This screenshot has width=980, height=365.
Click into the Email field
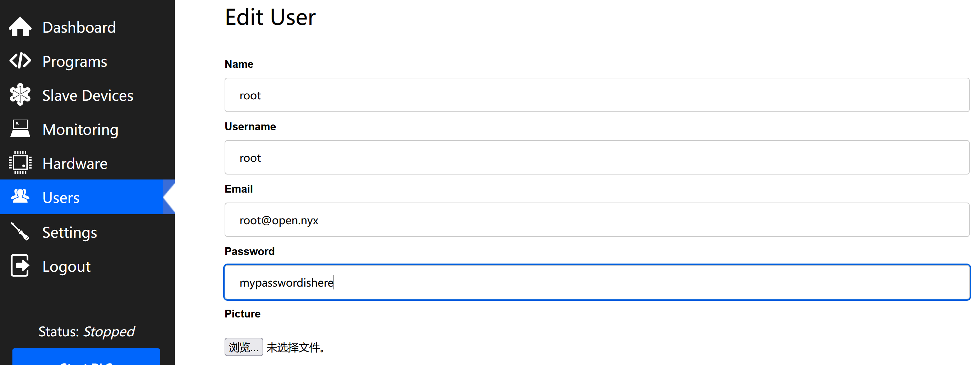(596, 220)
